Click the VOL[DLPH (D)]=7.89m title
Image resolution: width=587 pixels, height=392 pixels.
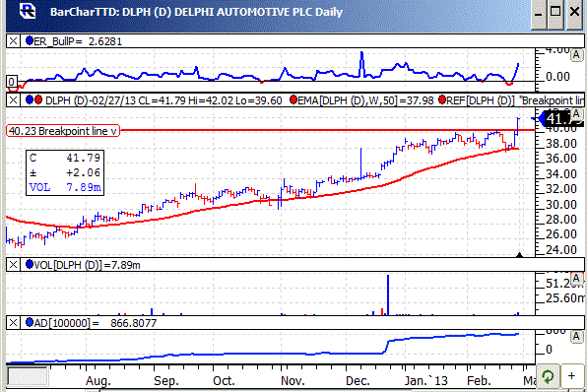(x=87, y=265)
